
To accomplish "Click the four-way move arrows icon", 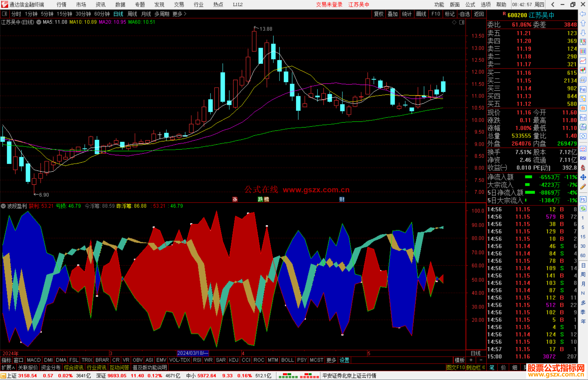I will pyautogui.click(x=583, y=177).
